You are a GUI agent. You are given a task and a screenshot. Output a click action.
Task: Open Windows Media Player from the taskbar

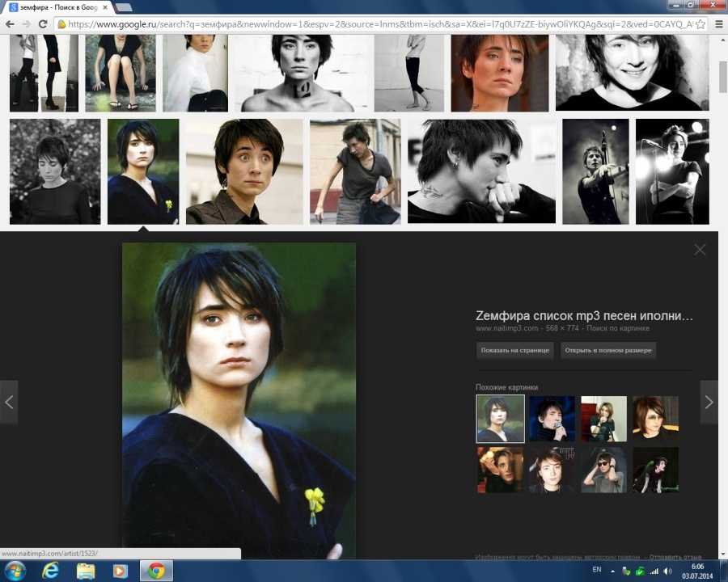pos(121,571)
